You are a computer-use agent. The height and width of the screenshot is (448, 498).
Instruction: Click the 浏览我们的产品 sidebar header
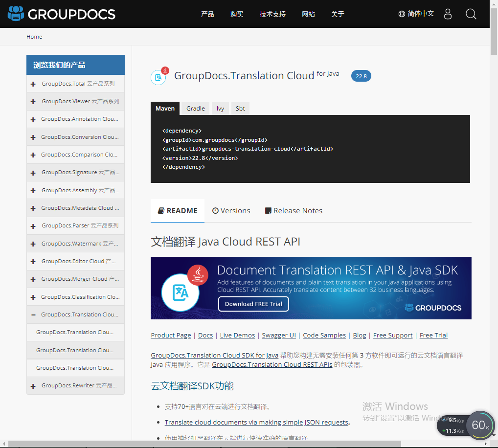pos(76,65)
